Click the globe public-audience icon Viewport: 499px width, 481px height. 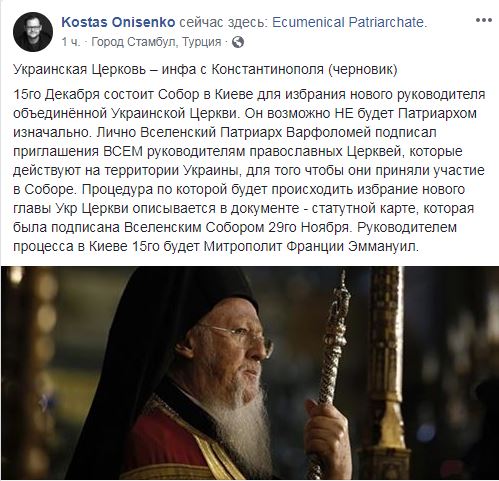click(x=238, y=42)
